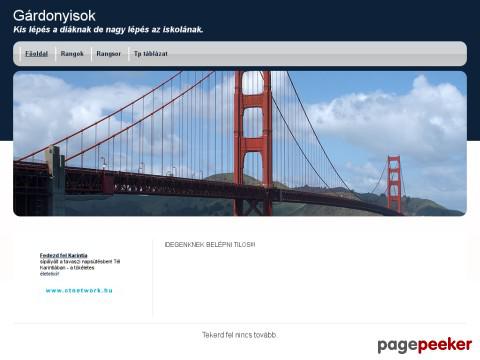Select the Tp táblázat menu item
This screenshot has height=360, width=480.
(151, 53)
